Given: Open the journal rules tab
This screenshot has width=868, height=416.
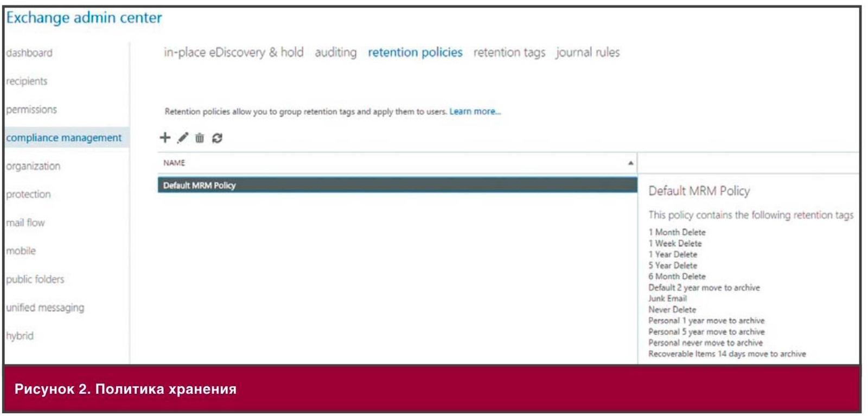Looking at the screenshot, I should (588, 52).
